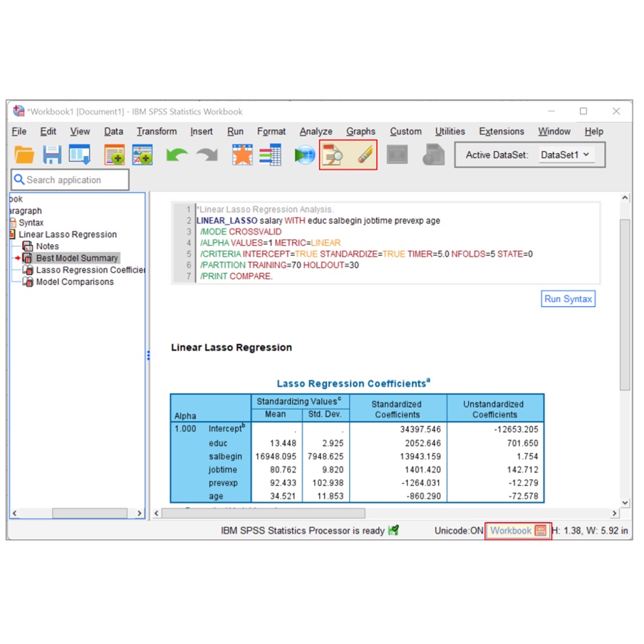Image resolution: width=644 pixels, height=644 pixels.
Task: Click the Linear Lasso Regression book icon
Action: coord(13,234)
